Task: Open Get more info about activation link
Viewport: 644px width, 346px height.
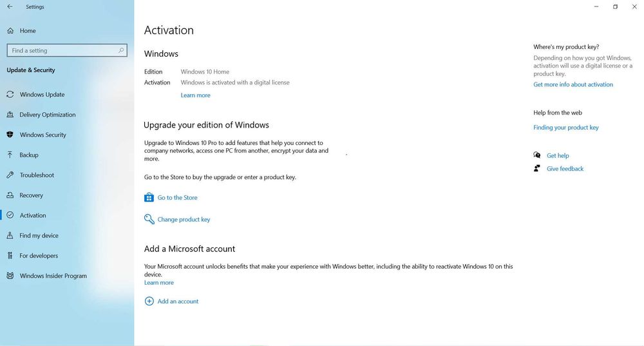Action: coord(573,85)
